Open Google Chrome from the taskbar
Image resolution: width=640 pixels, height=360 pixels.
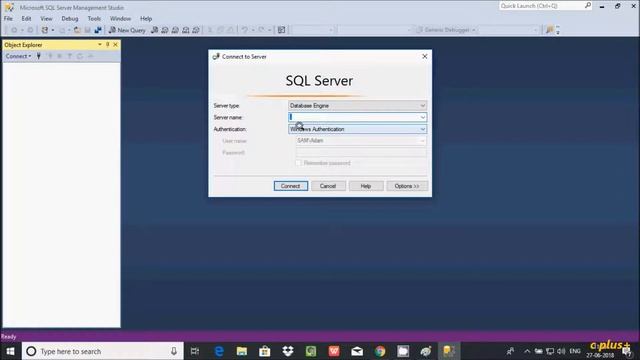coord(380,351)
